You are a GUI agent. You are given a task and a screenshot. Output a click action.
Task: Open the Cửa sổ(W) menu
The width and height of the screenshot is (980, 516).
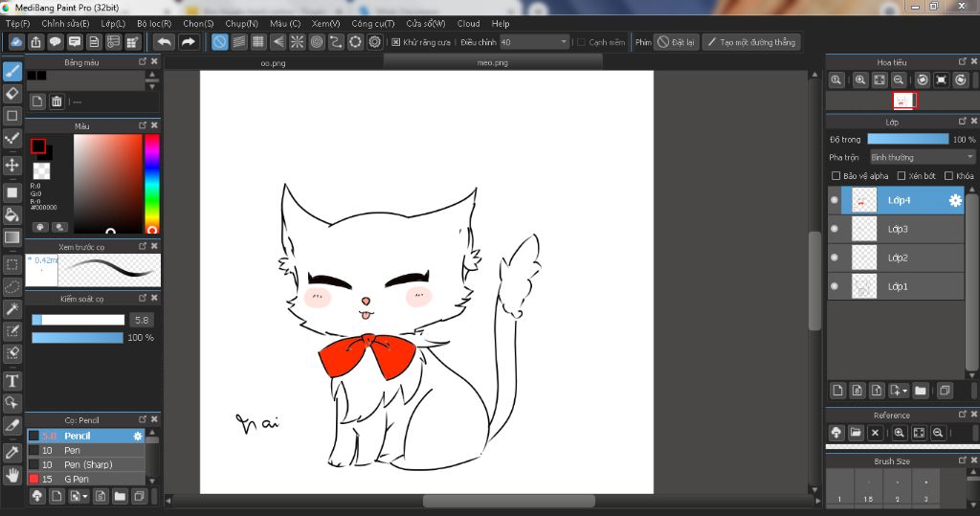(x=426, y=24)
